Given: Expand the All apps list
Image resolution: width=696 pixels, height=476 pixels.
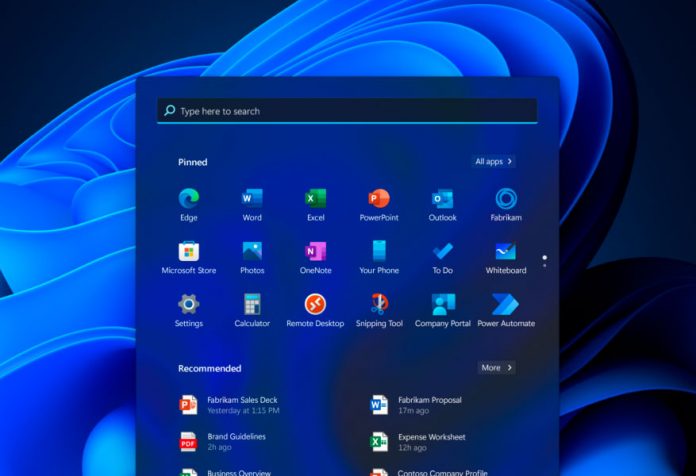Looking at the screenshot, I should pyautogui.click(x=494, y=161).
